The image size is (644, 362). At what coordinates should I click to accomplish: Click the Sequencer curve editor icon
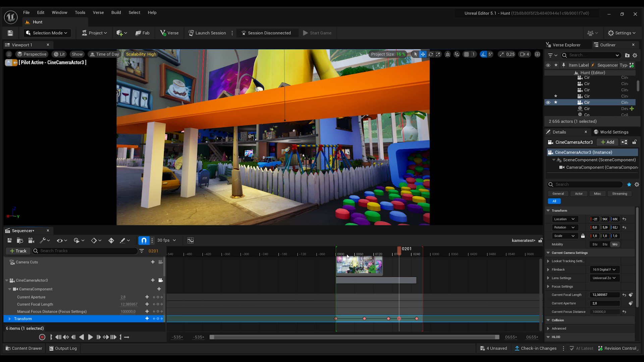191,240
